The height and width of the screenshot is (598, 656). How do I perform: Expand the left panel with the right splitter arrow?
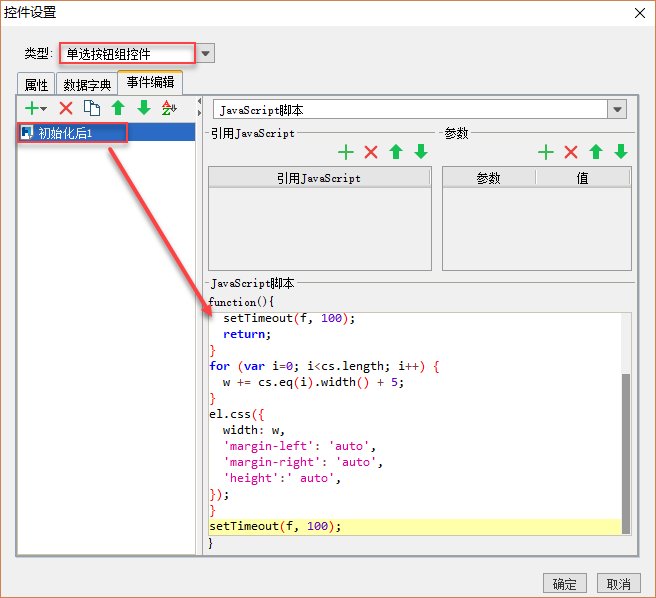tap(200, 113)
